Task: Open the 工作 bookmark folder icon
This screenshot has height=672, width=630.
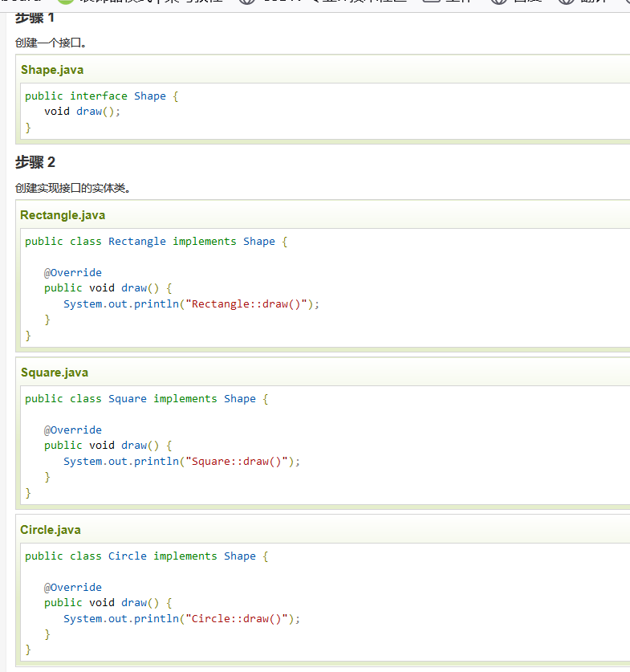Action: pyautogui.click(x=432, y=2)
